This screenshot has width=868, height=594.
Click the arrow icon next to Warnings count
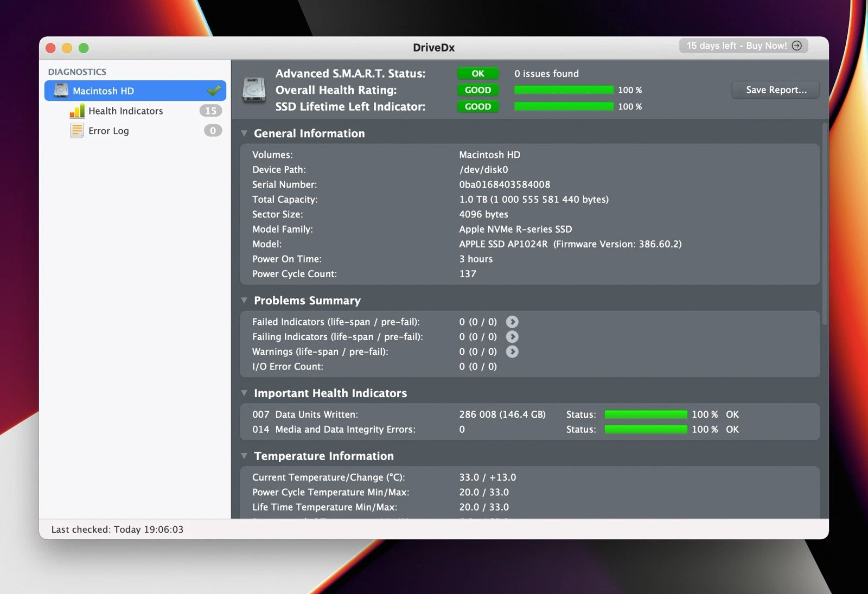[512, 352]
